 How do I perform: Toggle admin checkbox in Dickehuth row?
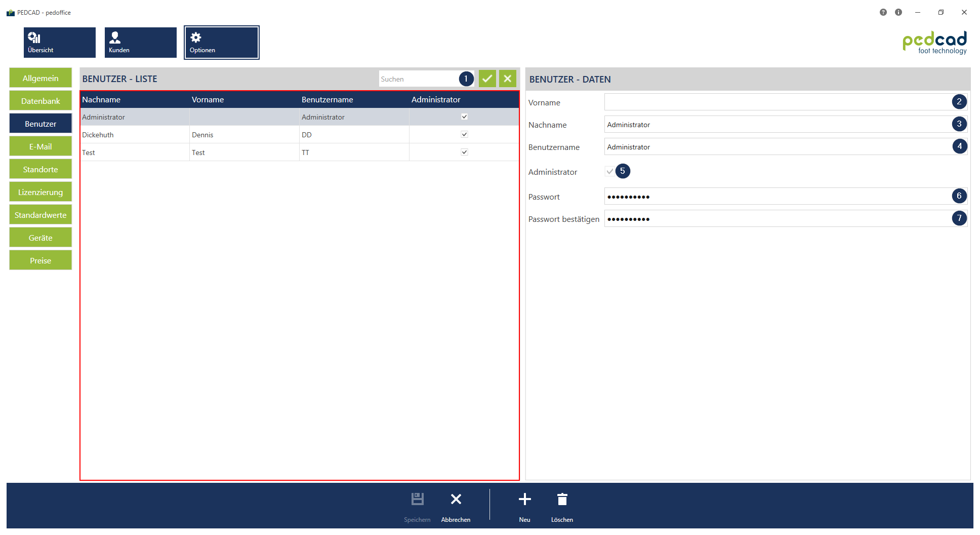point(464,134)
